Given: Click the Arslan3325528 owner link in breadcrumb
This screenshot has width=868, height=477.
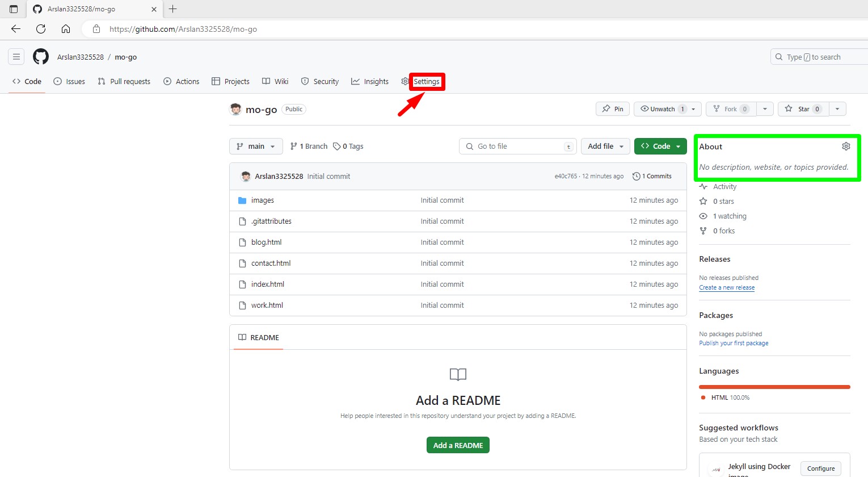Looking at the screenshot, I should (x=81, y=57).
